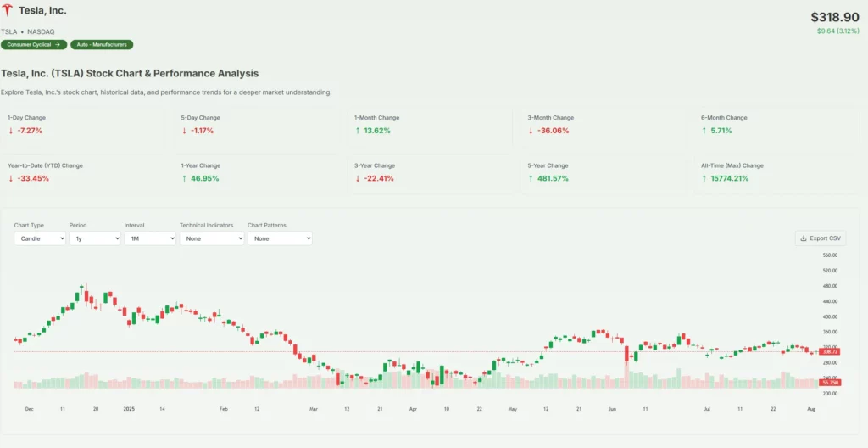Click the green up arrow for All-Time Change
This screenshot has width=868, height=448.
pos(704,178)
